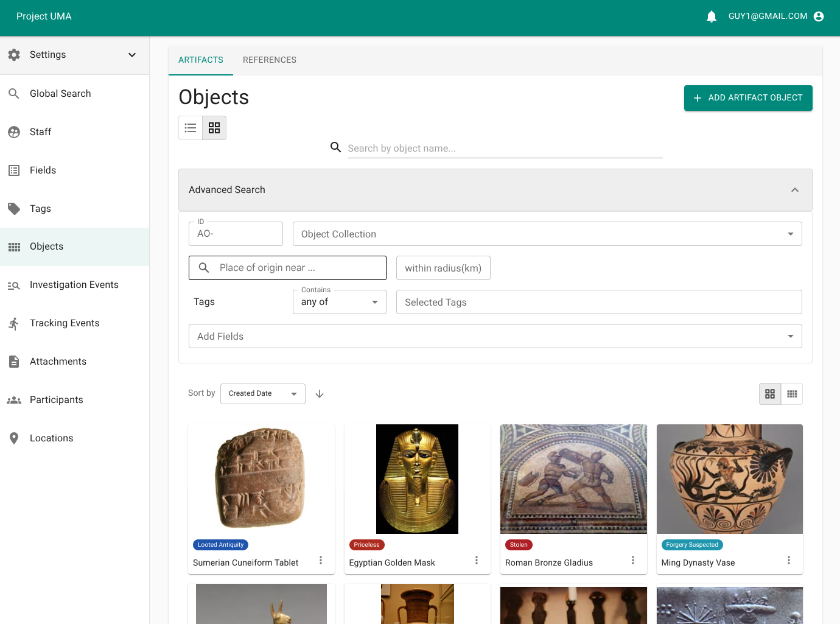Click the Fields list icon
Image resolution: width=840 pixels, height=624 pixels.
pyautogui.click(x=14, y=170)
